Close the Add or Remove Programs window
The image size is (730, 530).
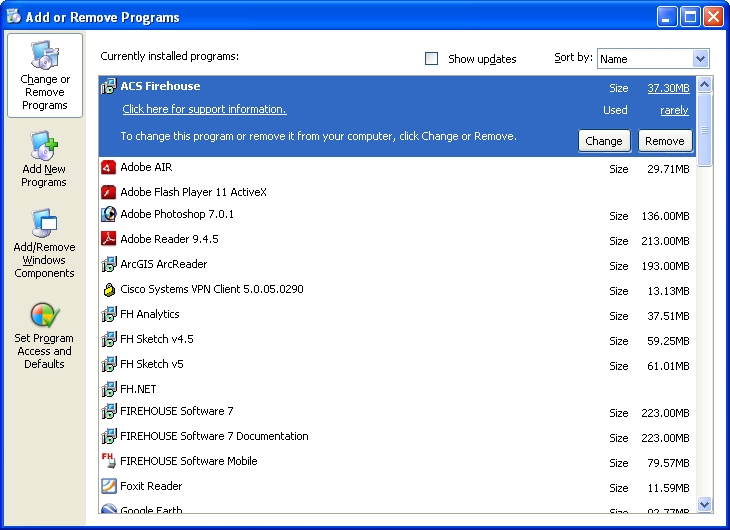(x=713, y=17)
